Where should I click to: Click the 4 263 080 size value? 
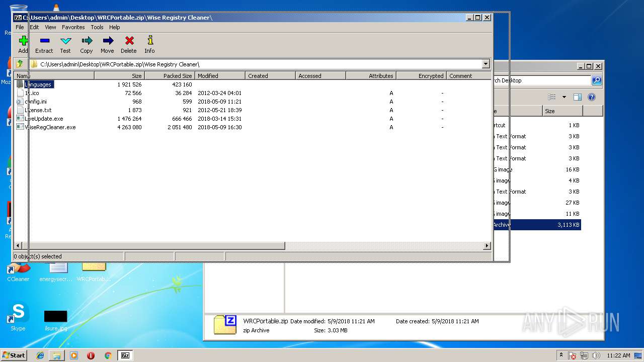(129, 127)
